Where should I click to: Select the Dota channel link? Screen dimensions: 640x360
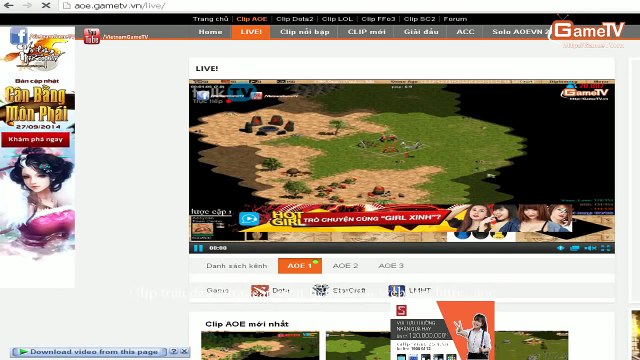coord(281,291)
